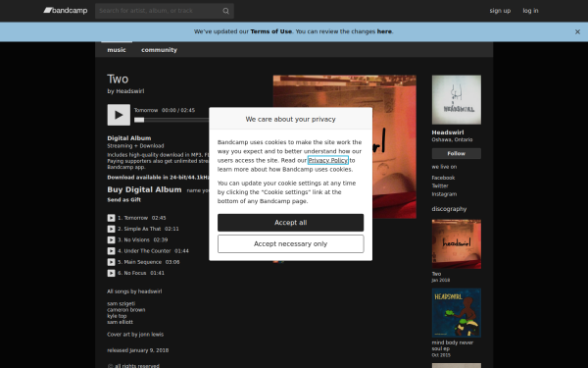Click the 'here' changes link
The image size is (588, 368).
point(384,31)
